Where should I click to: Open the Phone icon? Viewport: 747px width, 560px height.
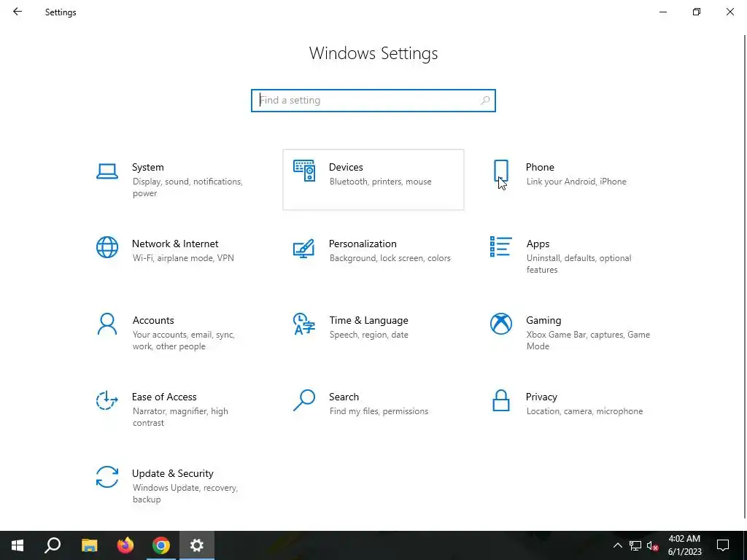(500, 171)
